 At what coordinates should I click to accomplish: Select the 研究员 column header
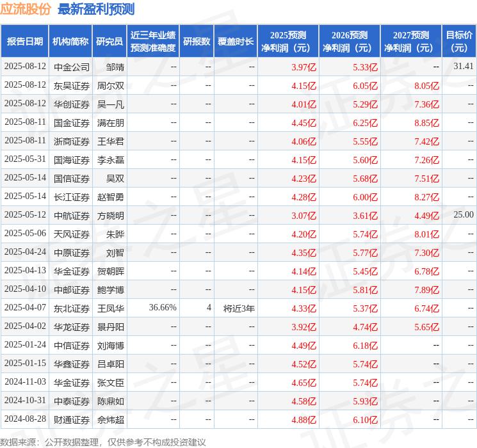[x=109, y=42]
